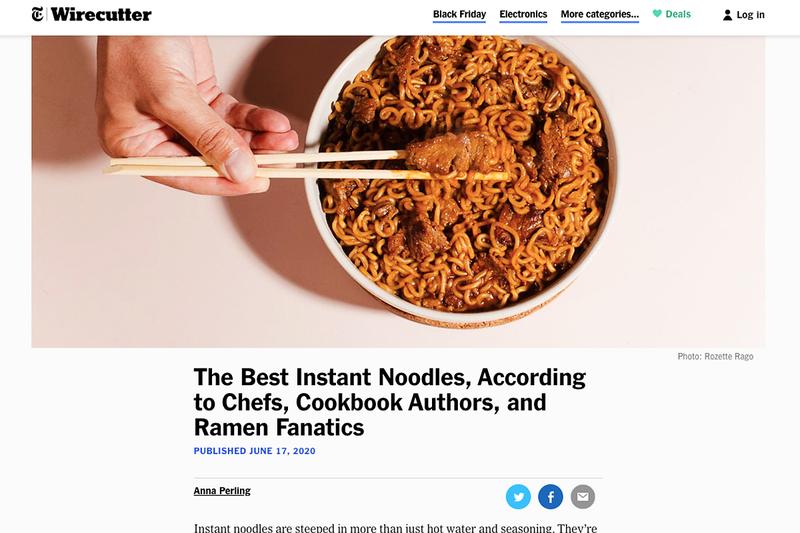
Task: Share the article via email icon
Action: click(583, 496)
